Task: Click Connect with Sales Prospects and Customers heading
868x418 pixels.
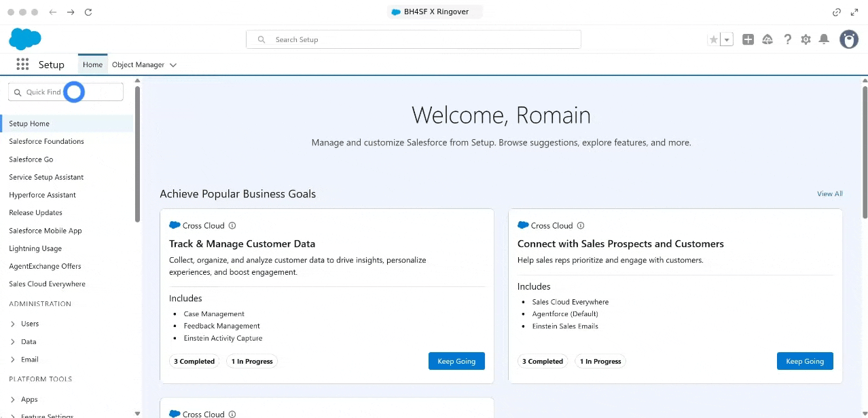Action: [621, 244]
